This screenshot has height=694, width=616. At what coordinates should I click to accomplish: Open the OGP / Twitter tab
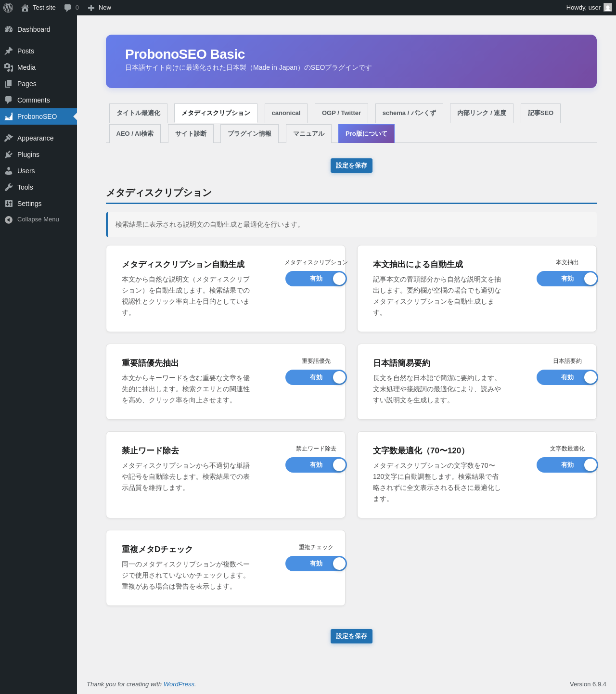pos(341,113)
